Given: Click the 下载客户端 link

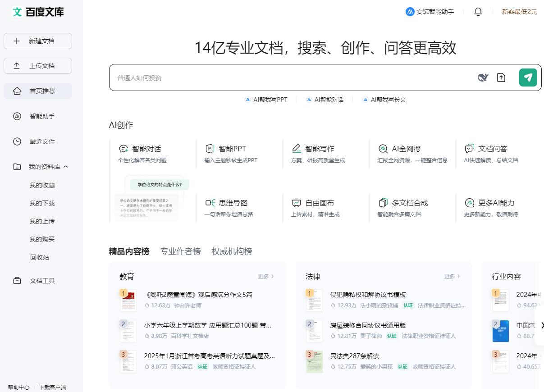Looking at the screenshot, I should [x=52, y=387].
